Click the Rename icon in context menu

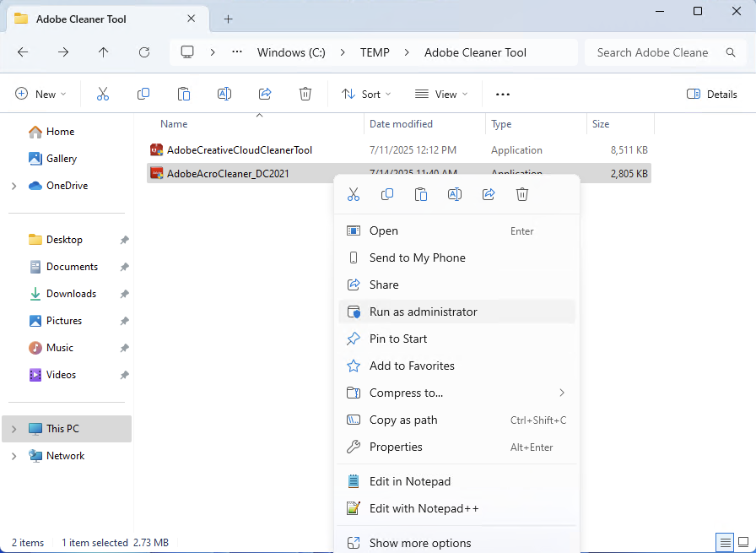pyautogui.click(x=455, y=195)
